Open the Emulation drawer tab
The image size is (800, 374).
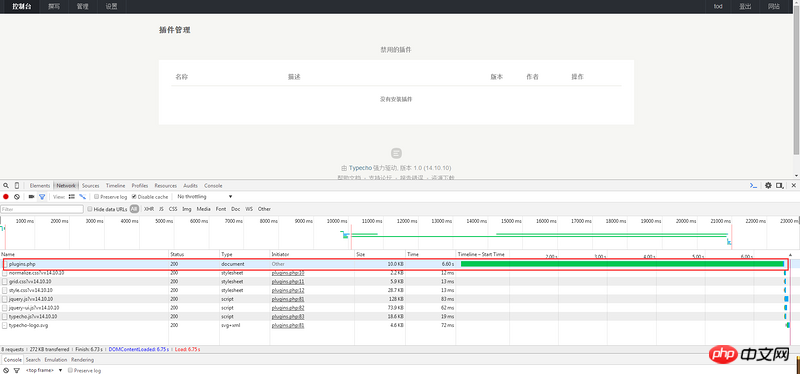pos(56,360)
